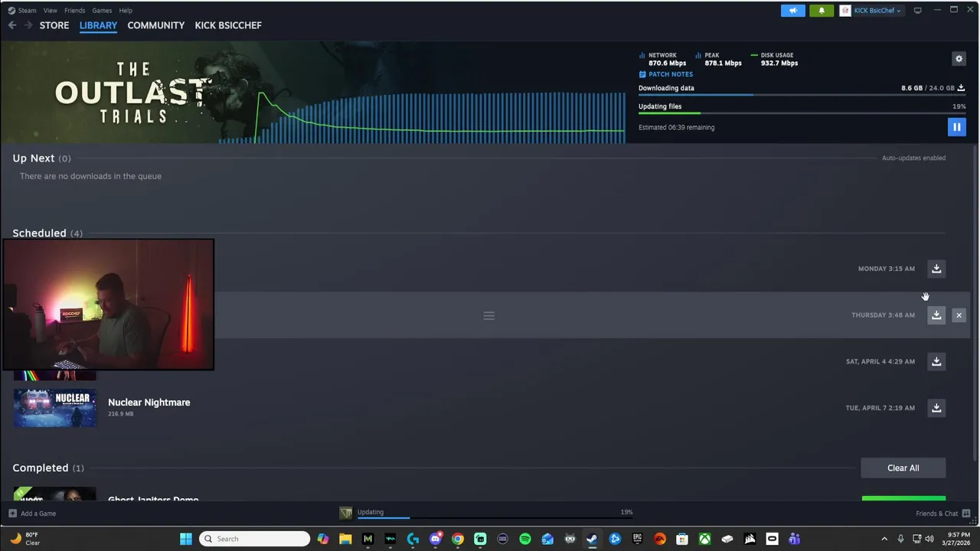Open the Nuclear Nightmare thumbnail
The height and width of the screenshot is (551, 980).
pyautogui.click(x=54, y=408)
